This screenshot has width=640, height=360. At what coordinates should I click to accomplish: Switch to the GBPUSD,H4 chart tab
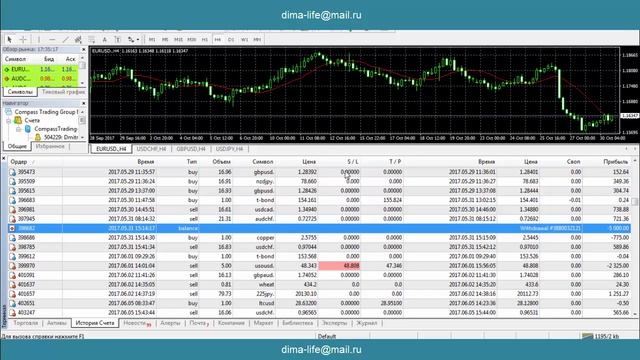coord(191,149)
